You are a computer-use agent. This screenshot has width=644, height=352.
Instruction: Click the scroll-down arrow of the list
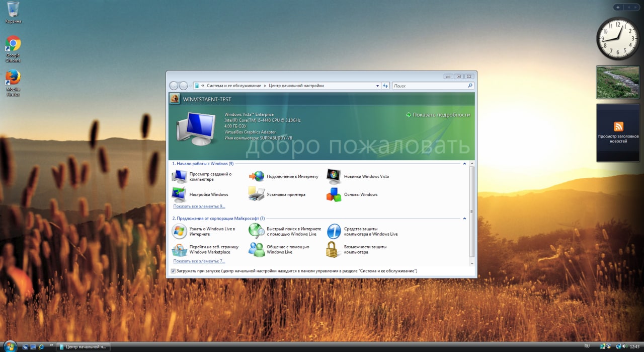pos(471,263)
